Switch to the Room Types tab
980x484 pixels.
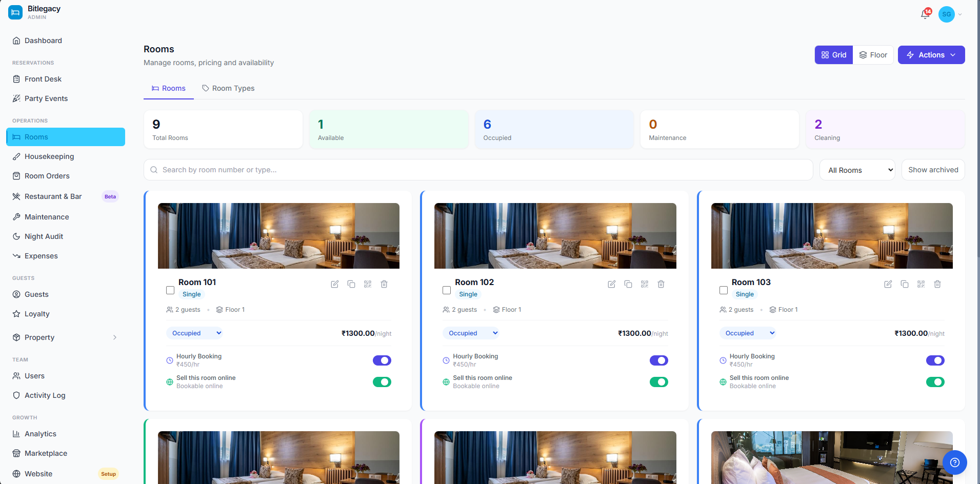(x=228, y=88)
